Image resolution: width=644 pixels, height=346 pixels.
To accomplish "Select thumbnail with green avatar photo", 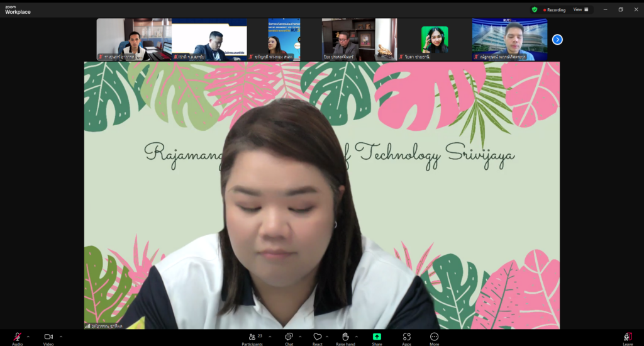I will [x=435, y=40].
